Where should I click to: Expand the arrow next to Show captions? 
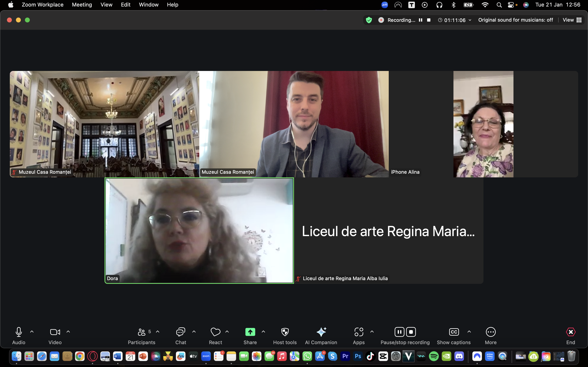pyautogui.click(x=469, y=332)
